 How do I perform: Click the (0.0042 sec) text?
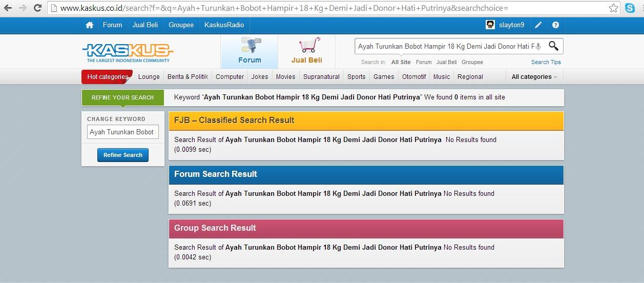[x=193, y=257]
